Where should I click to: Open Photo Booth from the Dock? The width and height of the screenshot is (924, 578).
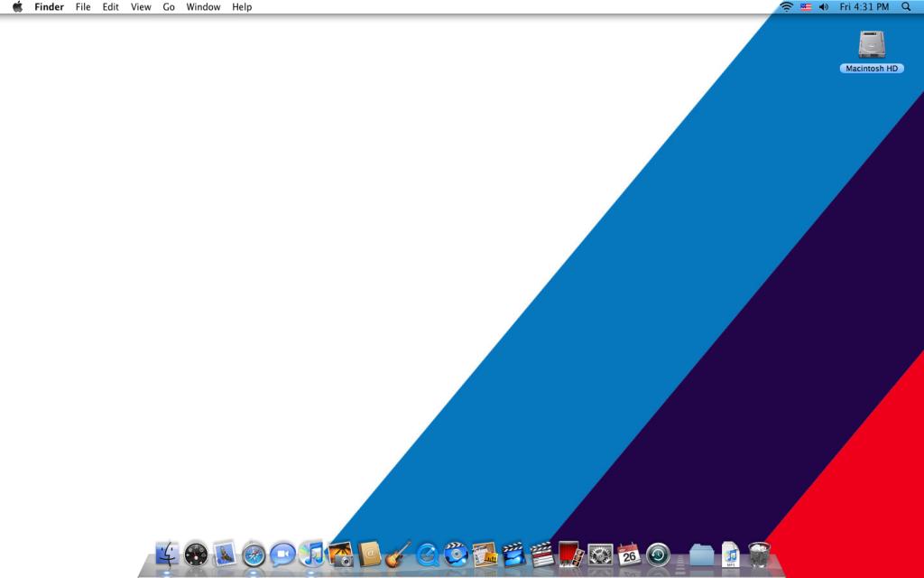pyautogui.click(x=571, y=554)
